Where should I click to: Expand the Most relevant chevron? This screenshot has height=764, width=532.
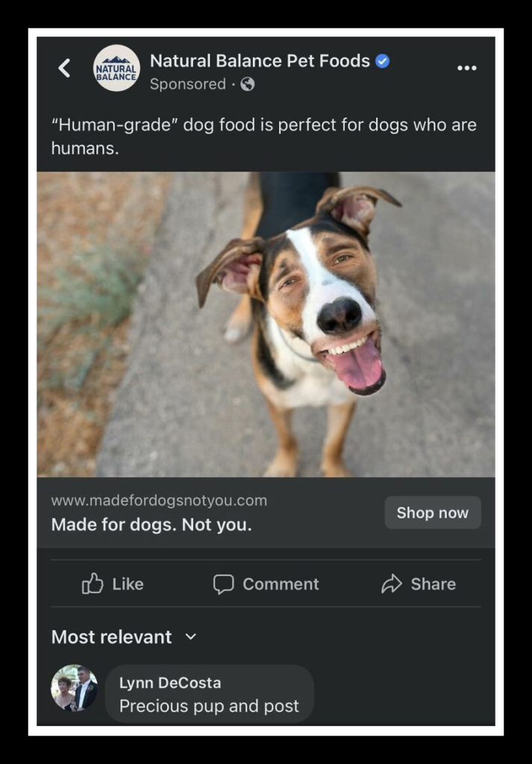coord(191,637)
